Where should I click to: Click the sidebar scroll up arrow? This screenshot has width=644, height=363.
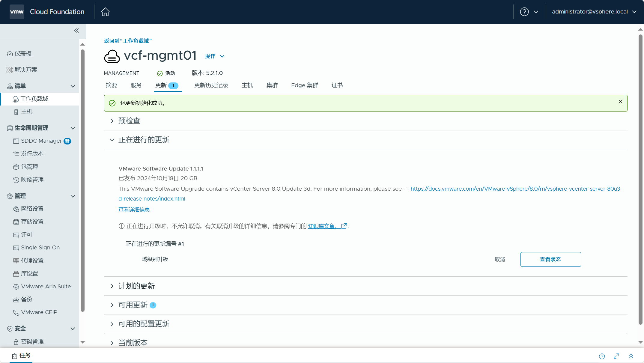(83, 44)
